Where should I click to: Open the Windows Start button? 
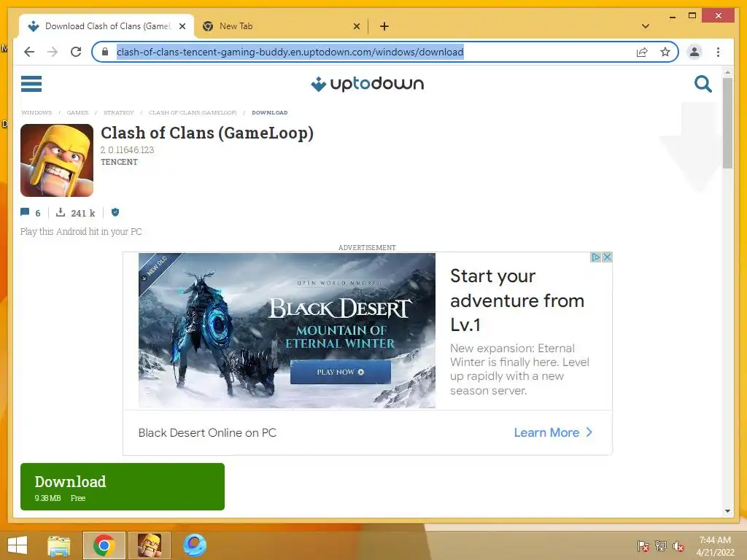click(18, 545)
